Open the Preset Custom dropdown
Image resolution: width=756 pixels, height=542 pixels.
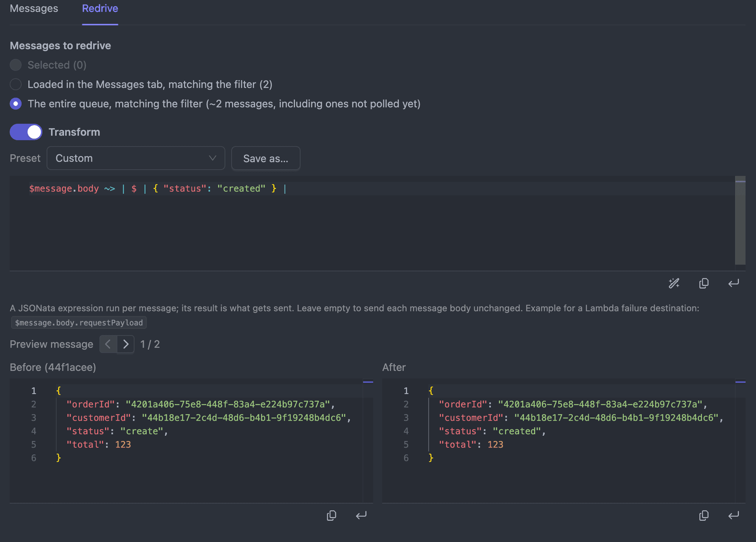click(136, 158)
